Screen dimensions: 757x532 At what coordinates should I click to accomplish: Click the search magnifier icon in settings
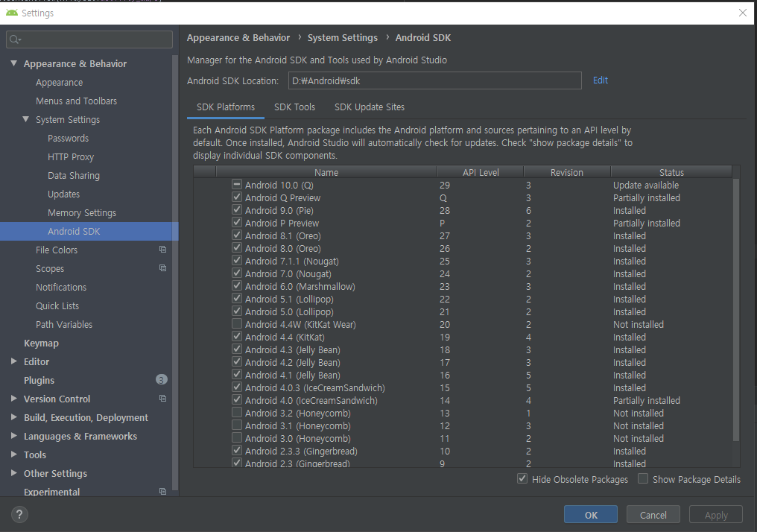click(15, 39)
